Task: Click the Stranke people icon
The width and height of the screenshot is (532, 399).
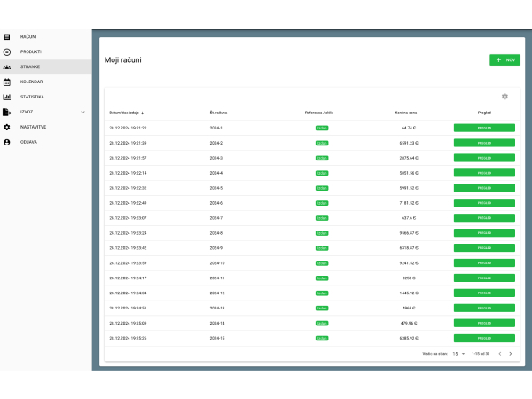Action: click(7, 66)
